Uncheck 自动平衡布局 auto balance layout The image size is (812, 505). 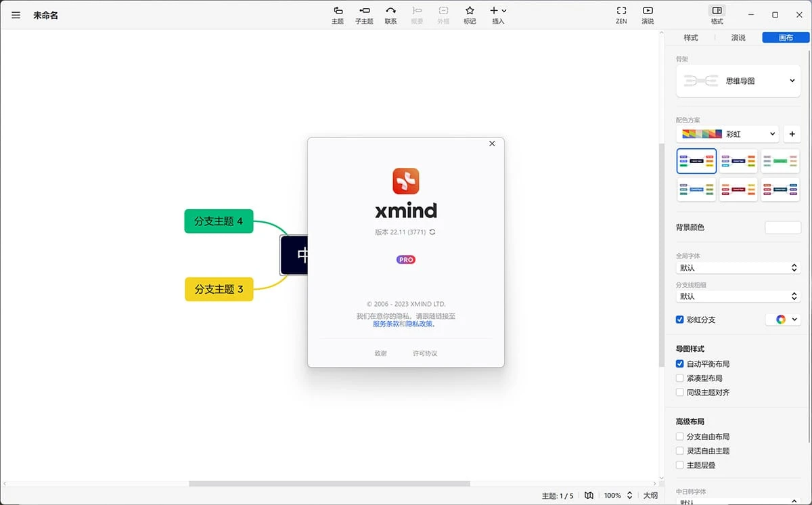(x=679, y=364)
